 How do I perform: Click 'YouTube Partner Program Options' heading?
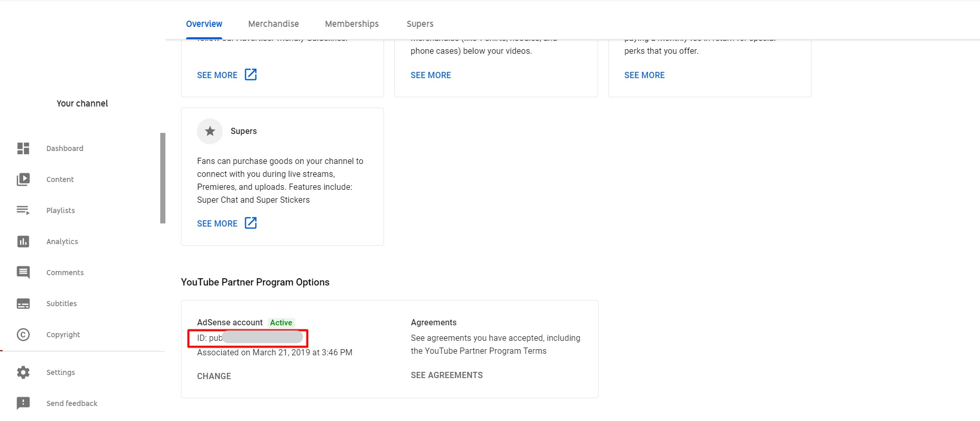[255, 282]
